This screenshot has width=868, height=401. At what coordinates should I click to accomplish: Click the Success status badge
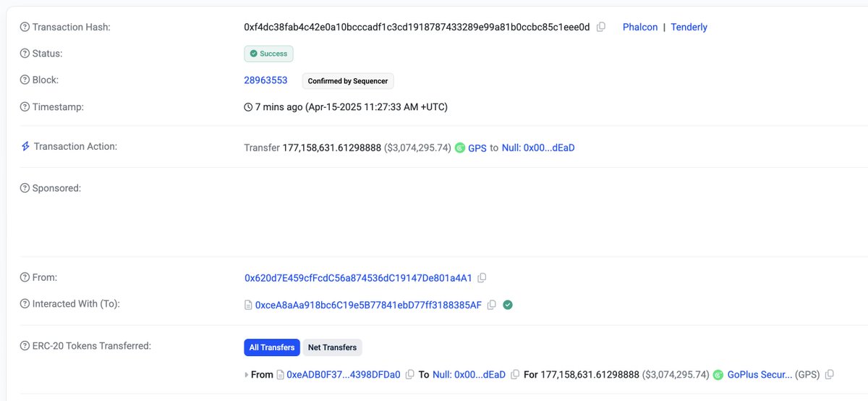coord(268,54)
